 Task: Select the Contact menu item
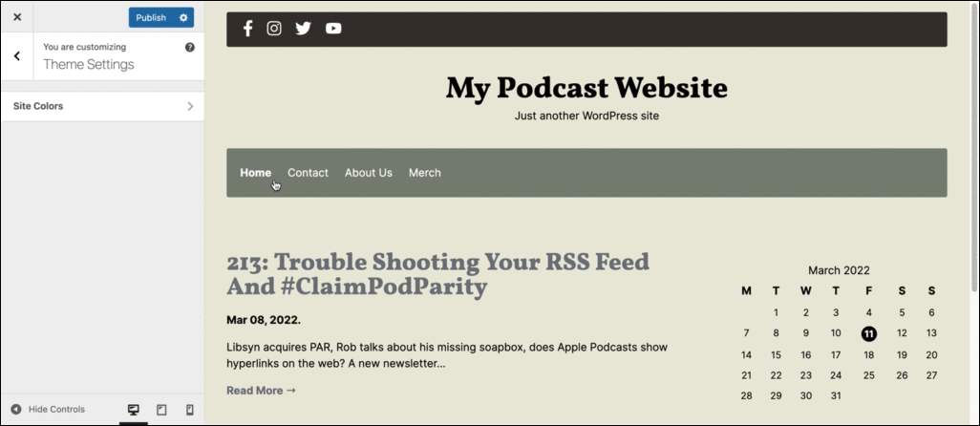coord(308,173)
